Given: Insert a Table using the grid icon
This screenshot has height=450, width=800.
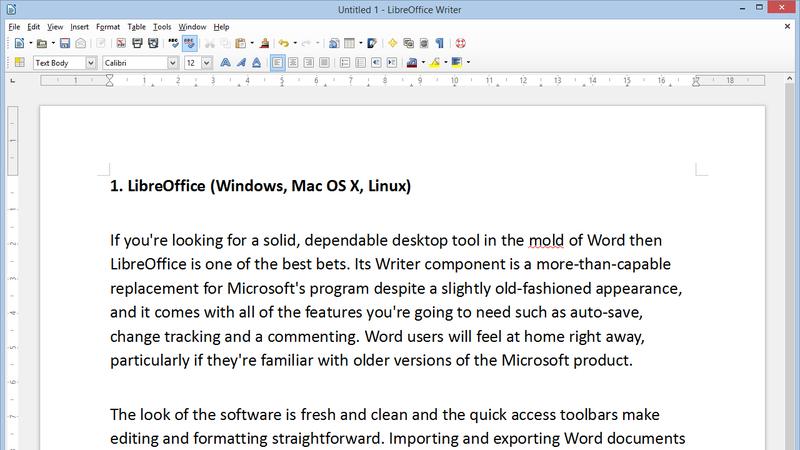Looking at the screenshot, I should (x=349, y=44).
